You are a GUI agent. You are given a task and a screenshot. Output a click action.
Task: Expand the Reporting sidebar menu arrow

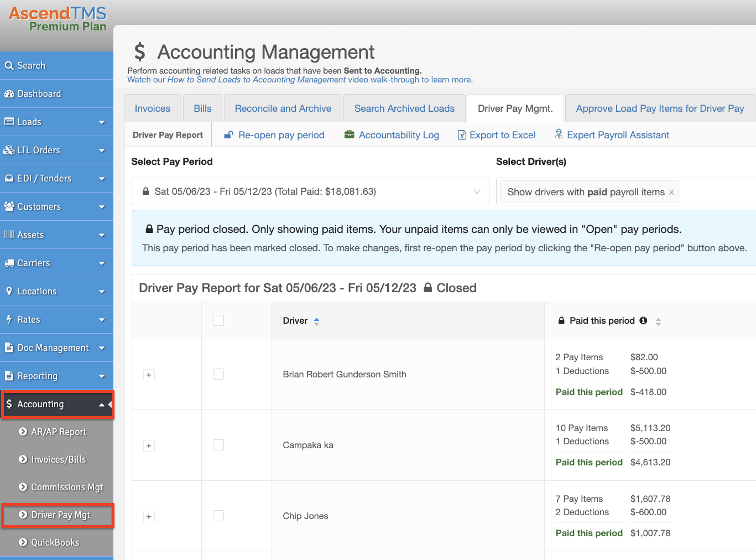coord(102,376)
